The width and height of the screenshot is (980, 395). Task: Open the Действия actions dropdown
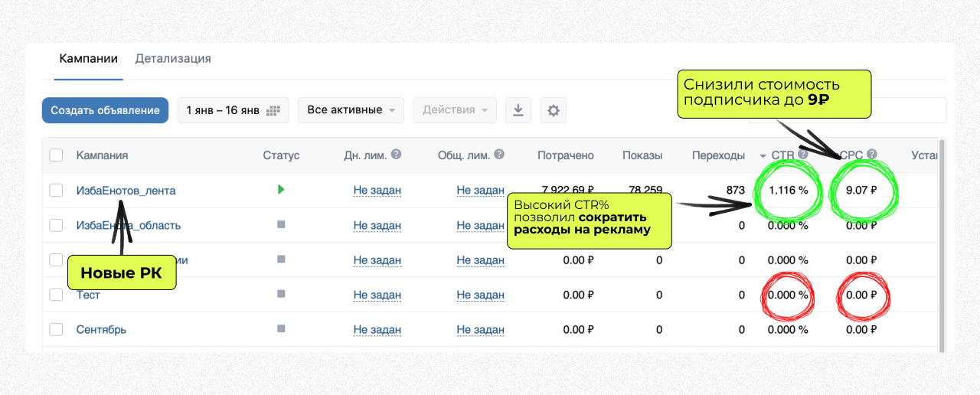455,110
